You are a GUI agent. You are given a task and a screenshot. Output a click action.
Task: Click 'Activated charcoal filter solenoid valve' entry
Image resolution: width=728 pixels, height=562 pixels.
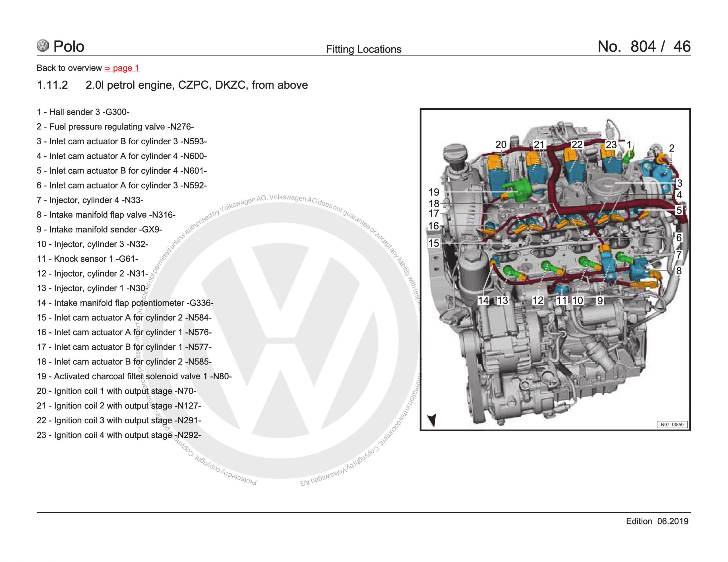click(134, 376)
